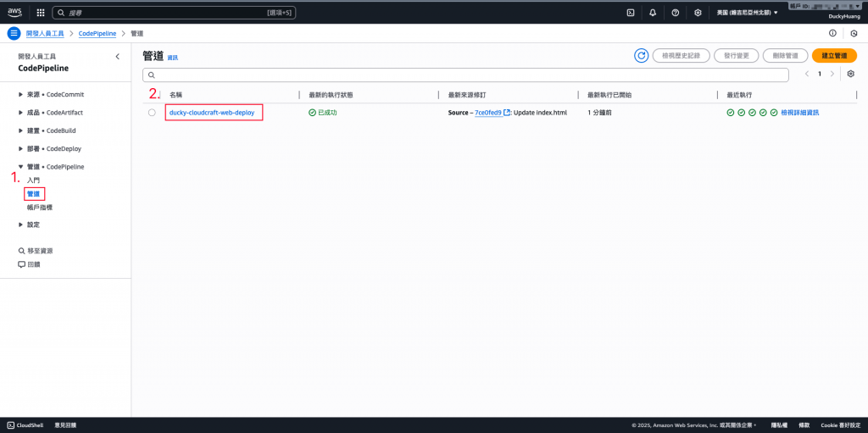868x433 pixels.
Task: Open Cookie 喜好設定 footer link
Action: point(841,425)
